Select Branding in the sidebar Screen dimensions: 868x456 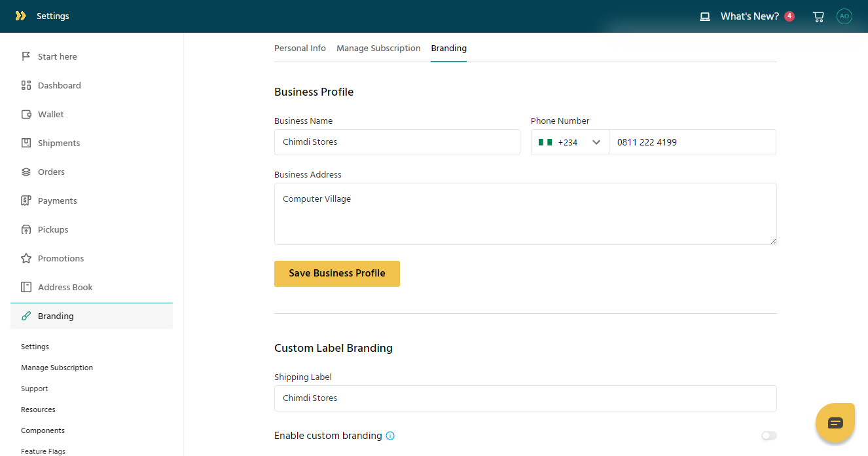[x=92, y=316]
